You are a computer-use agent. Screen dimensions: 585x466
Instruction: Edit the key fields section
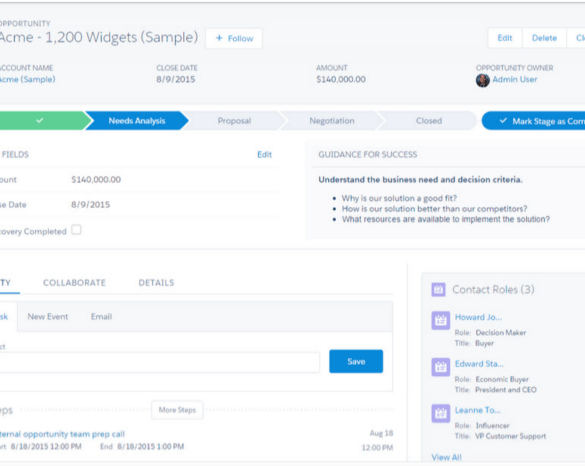[x=265, y=154]
